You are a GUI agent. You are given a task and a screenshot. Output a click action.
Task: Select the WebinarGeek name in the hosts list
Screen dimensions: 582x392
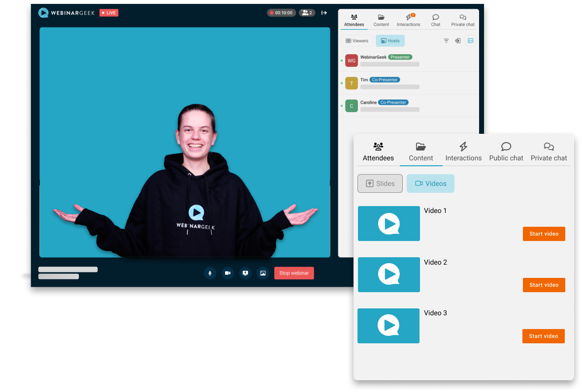373,57
